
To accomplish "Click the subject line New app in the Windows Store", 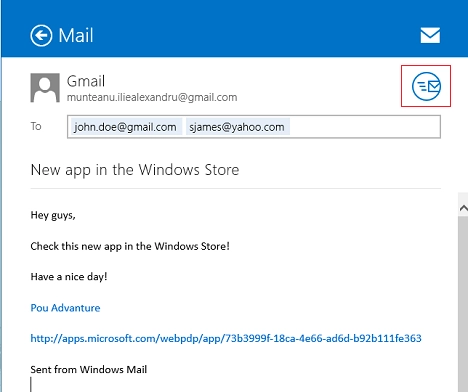I will point(135,170).
